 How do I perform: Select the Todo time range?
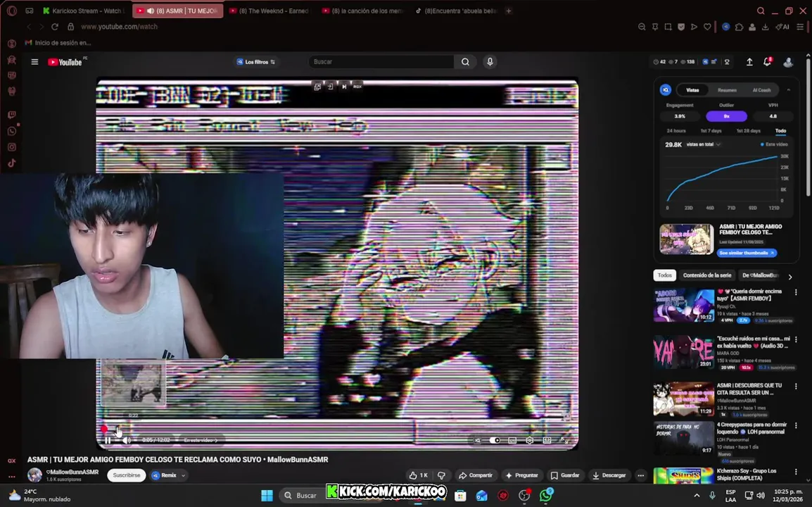tap(780, 131)
